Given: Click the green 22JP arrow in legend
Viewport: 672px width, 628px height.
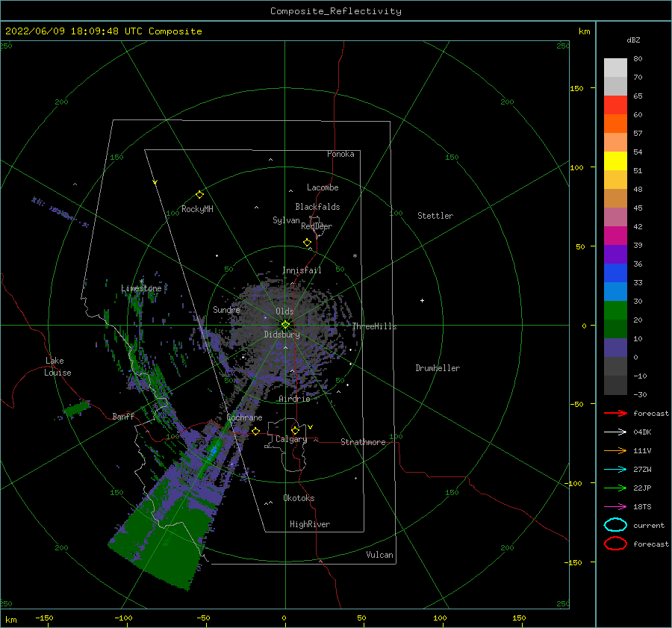Looking at the screenshot, I should (615, 488).
